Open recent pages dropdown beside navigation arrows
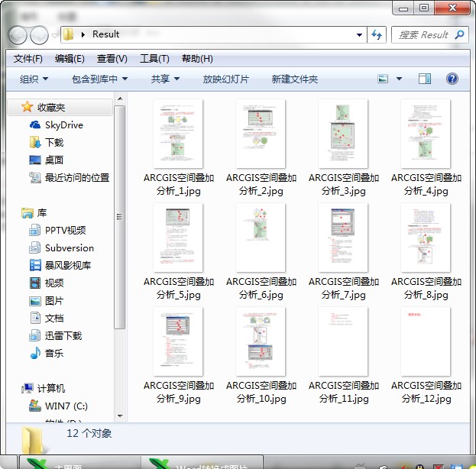Viewport: 476px width, 469px height. (x=54, y=35)
